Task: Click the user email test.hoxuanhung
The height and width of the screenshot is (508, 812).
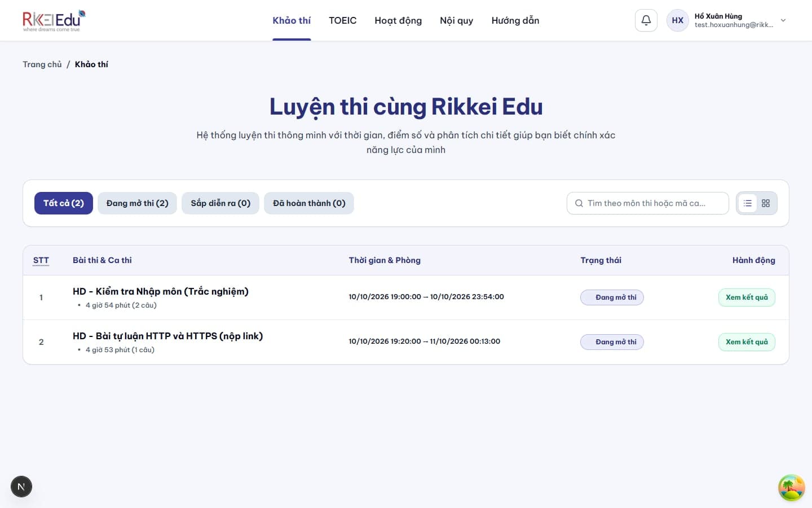Action: coord(734,25)
